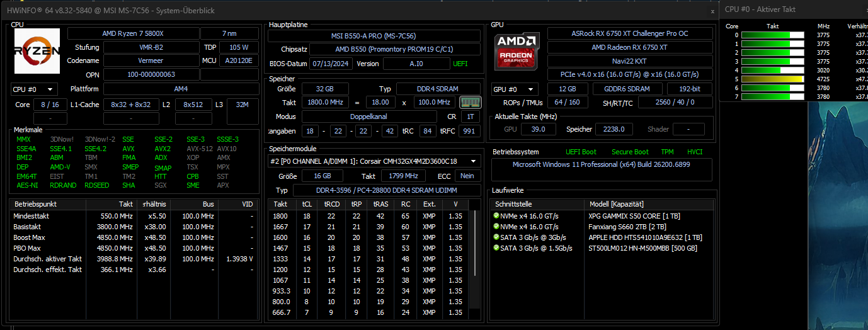Click the ASRock RX 6750 XT Challenger field
The height and width of the screenshot is (330, 868).
(x=629, y=33)
